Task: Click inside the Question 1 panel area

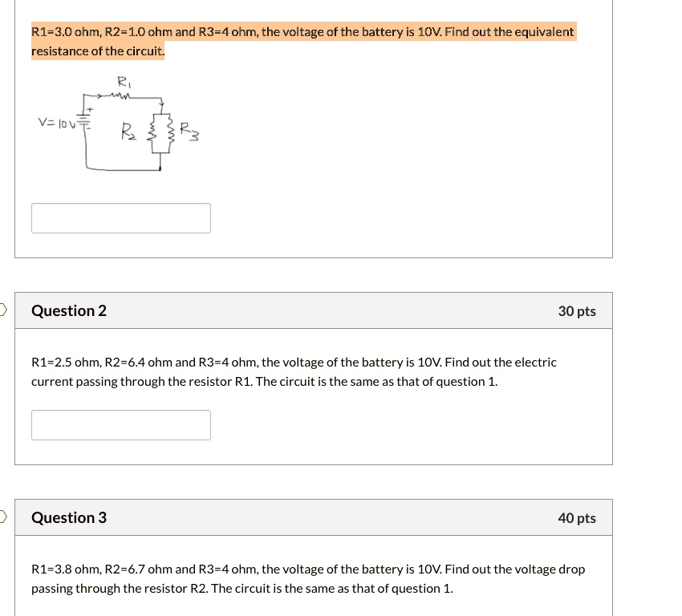Action: coord(401,160)
